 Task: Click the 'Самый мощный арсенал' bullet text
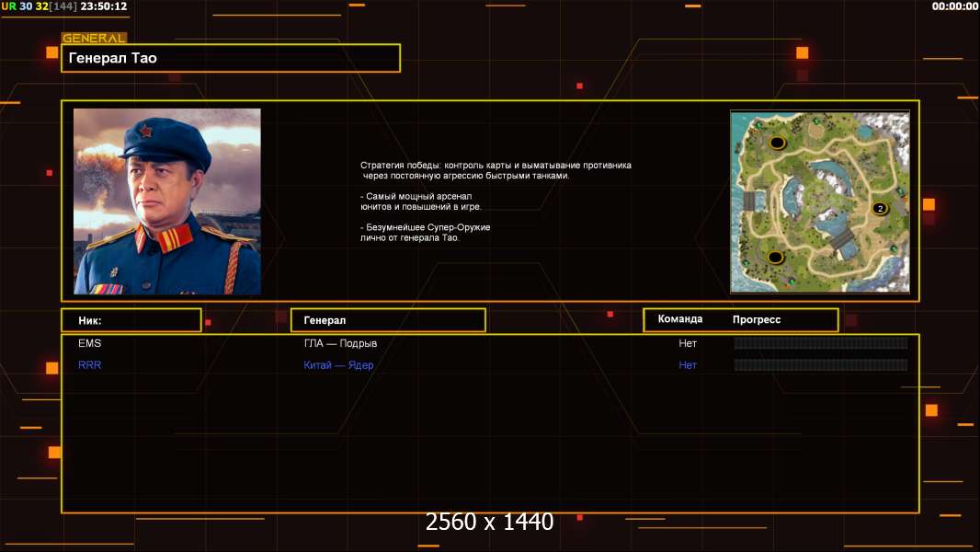pos(421,201)
